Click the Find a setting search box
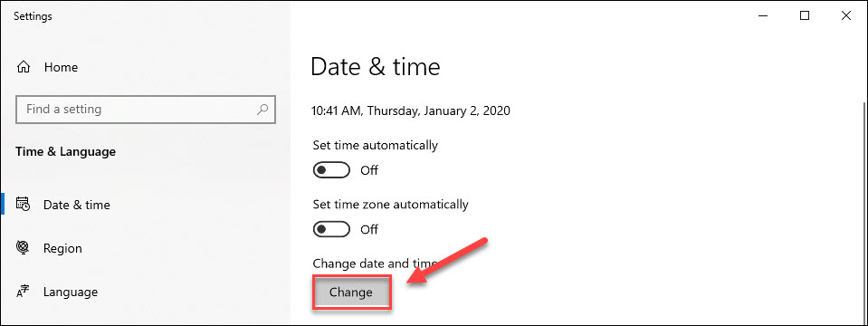Viewport: 868px width, 326px height. (146, 109)
